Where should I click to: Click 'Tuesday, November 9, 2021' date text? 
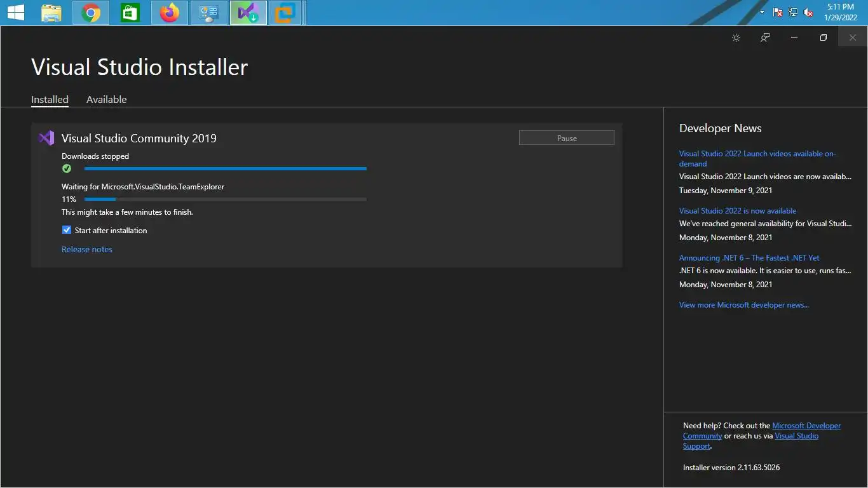point(726,191)
